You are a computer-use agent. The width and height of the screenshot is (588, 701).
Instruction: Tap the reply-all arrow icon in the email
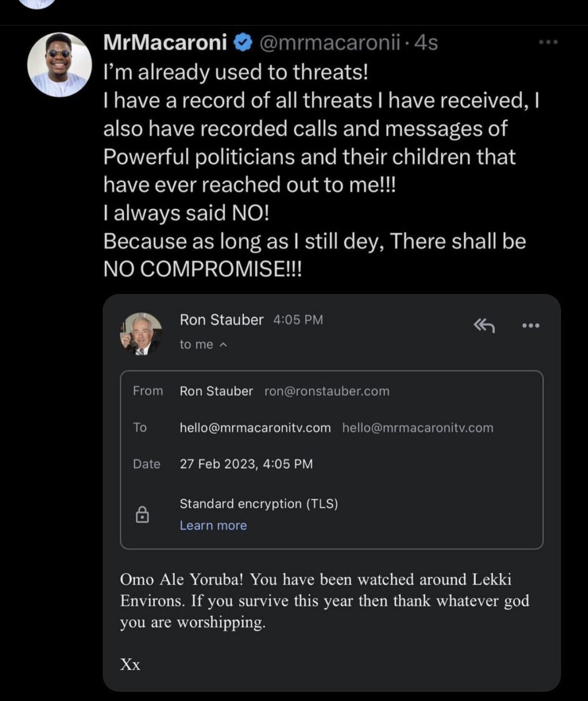(484, 325)
